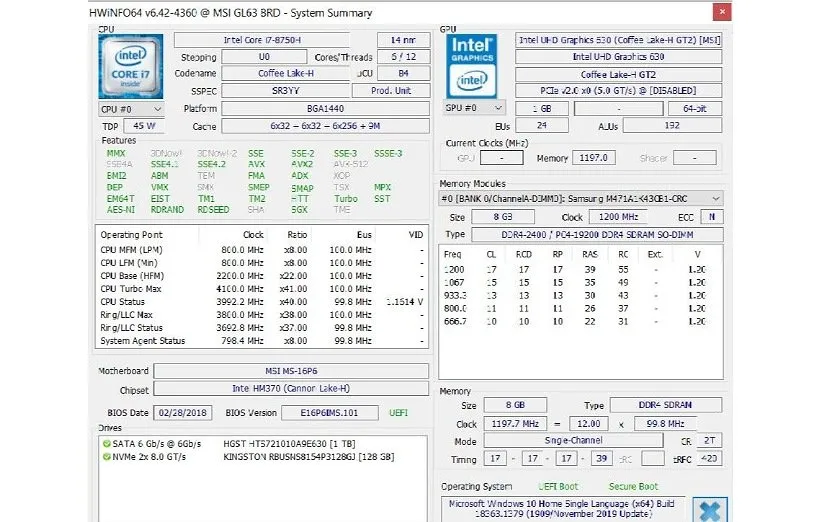This screenshot has height=522, width=822.
Task: Click the NVMe drive green status icon
Action: coord(106,457)
